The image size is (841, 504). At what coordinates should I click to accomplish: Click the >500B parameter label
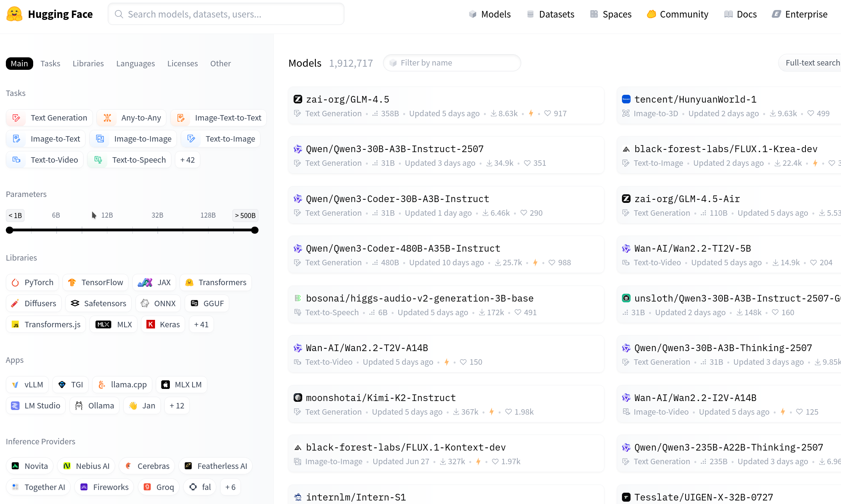tap(245, 215)
